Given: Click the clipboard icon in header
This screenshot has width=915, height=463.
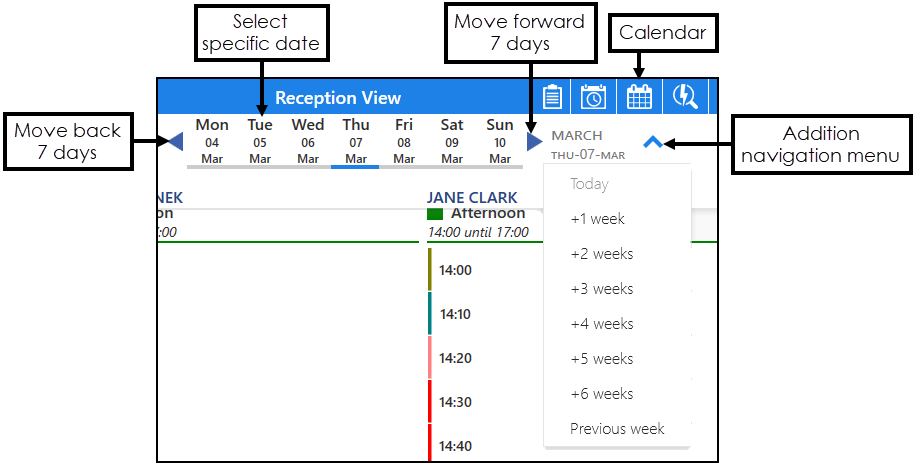Looking at the screenshot, I should (x=552, y=97).
